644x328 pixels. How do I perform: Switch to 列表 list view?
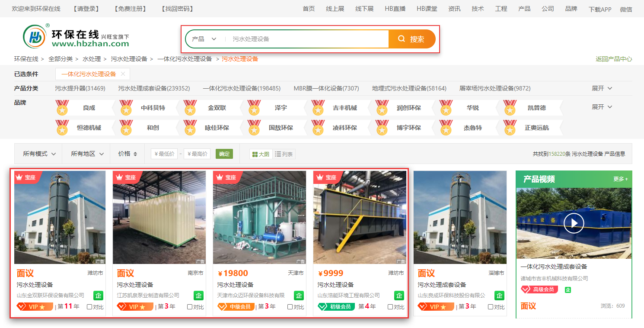click(284, 154)
